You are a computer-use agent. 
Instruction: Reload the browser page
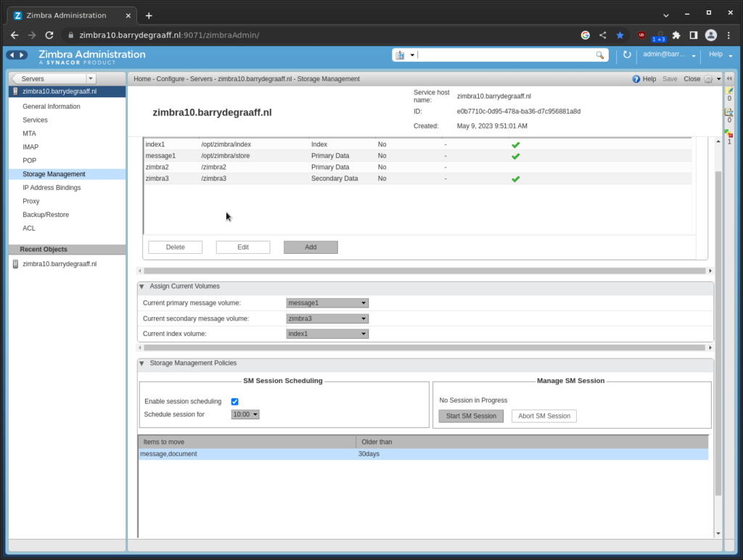point(49,35)
